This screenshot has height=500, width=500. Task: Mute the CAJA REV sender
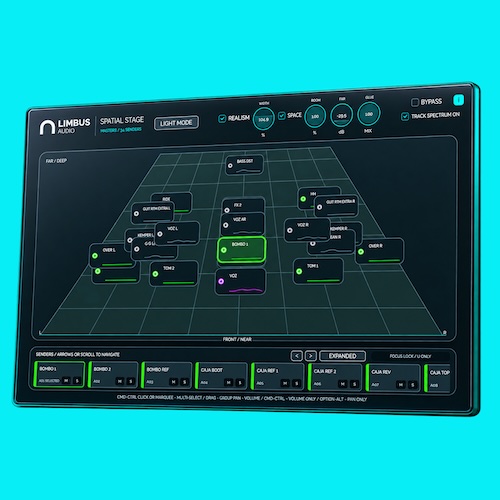click(401, 385)
